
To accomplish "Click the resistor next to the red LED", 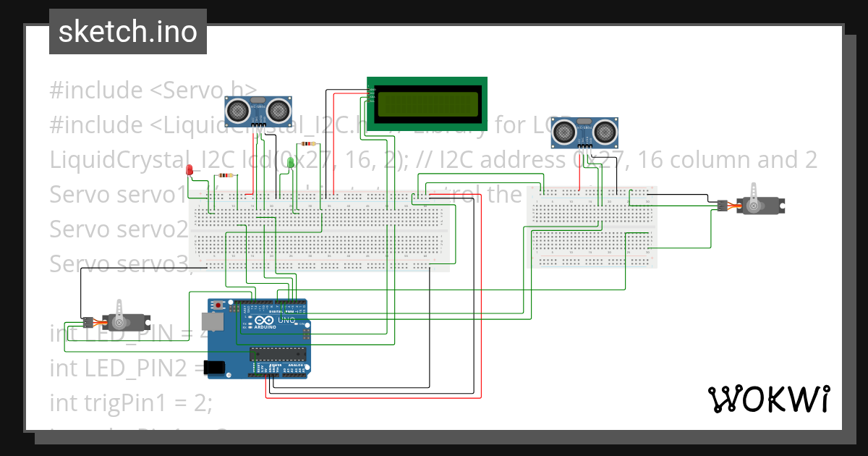I will click(x=226, y=175).
